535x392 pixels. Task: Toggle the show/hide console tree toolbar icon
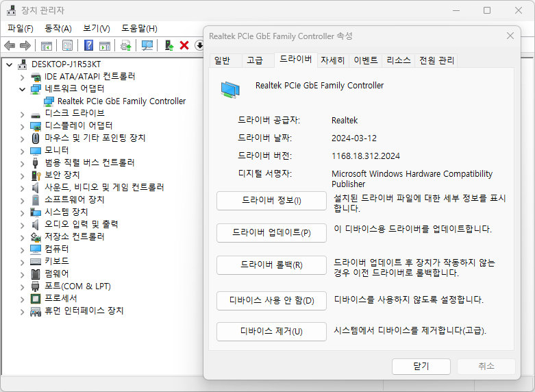pos(47,45)
